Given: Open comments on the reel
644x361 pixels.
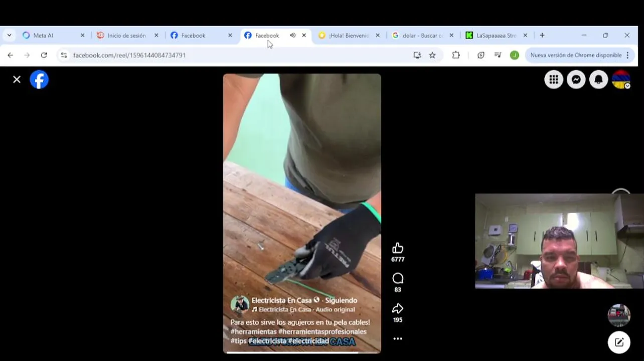Looking at the screenshot, I should tap(398, 278).
